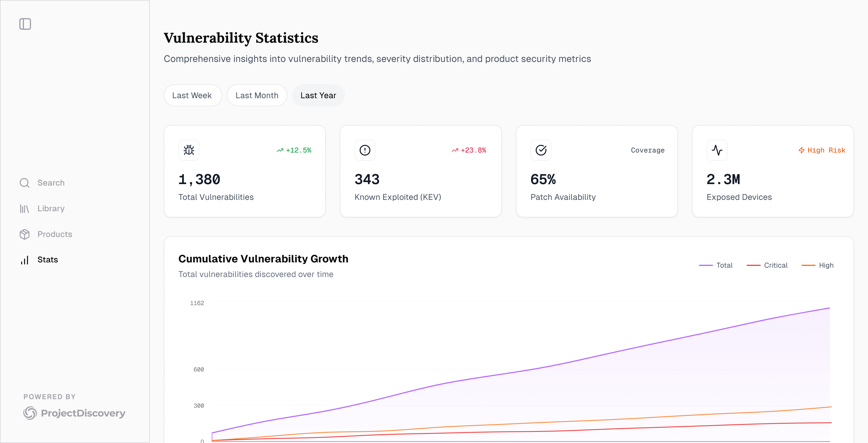This screenshot has width=868, height=443.
Task: Click the High Risk badge on Exposed Devices
Action: [x=822, y=150]
